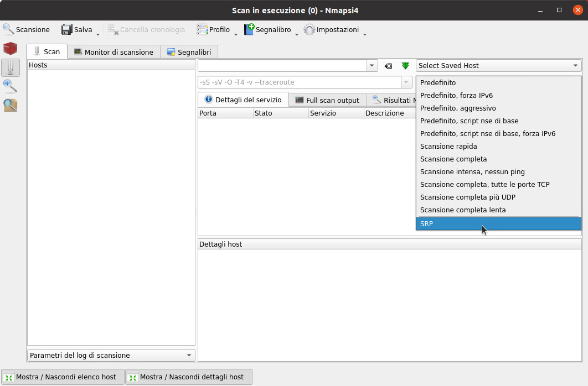
Task: Sort by the Servizio column header
Action: click(337, 113)
